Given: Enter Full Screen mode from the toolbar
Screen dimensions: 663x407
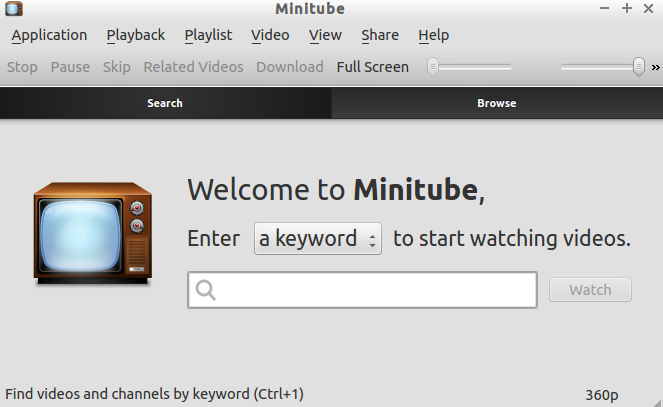Looking at the screenshot, I should 373,67.
